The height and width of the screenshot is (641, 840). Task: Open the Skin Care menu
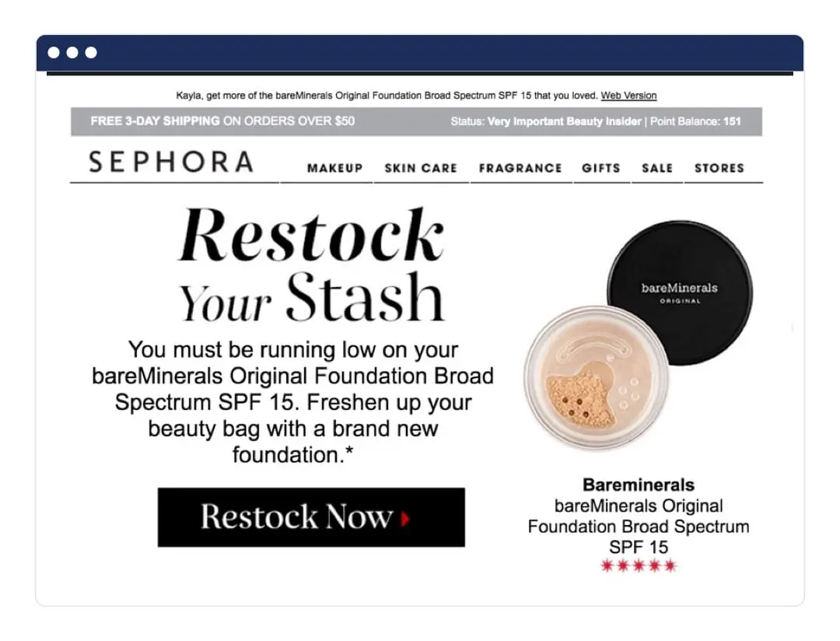(x=421, y=168)
